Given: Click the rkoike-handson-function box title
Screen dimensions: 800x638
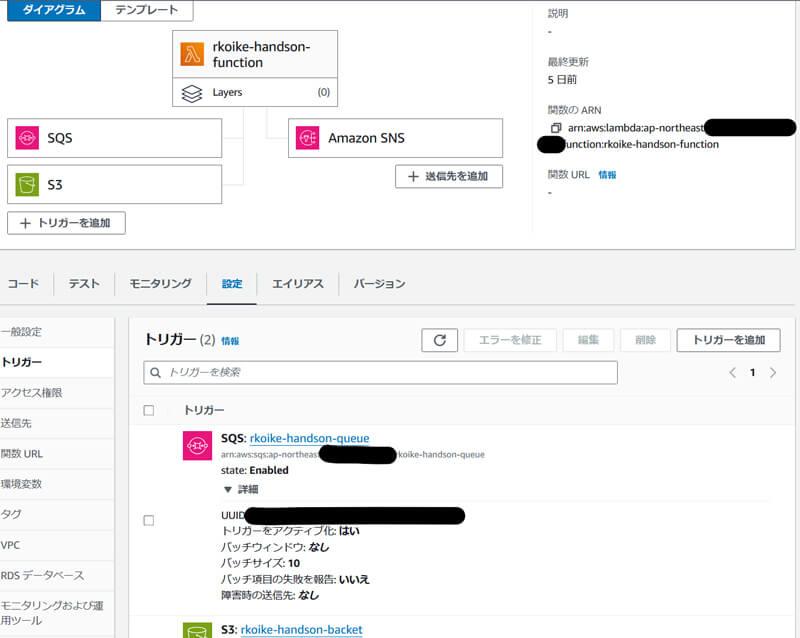Looking at the screenshot, I should coord(261,55).
